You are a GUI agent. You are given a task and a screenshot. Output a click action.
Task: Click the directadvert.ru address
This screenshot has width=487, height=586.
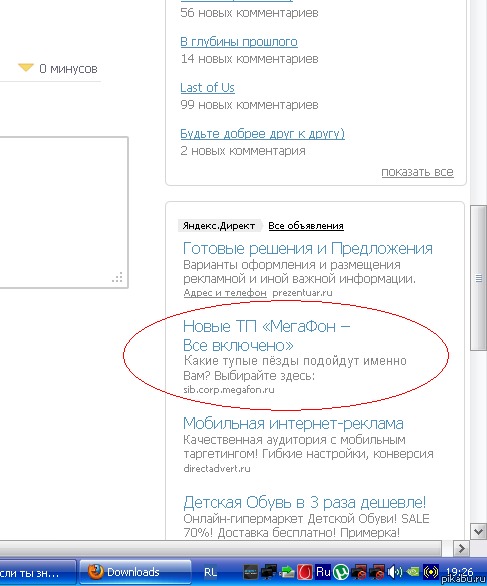point(217,468)
